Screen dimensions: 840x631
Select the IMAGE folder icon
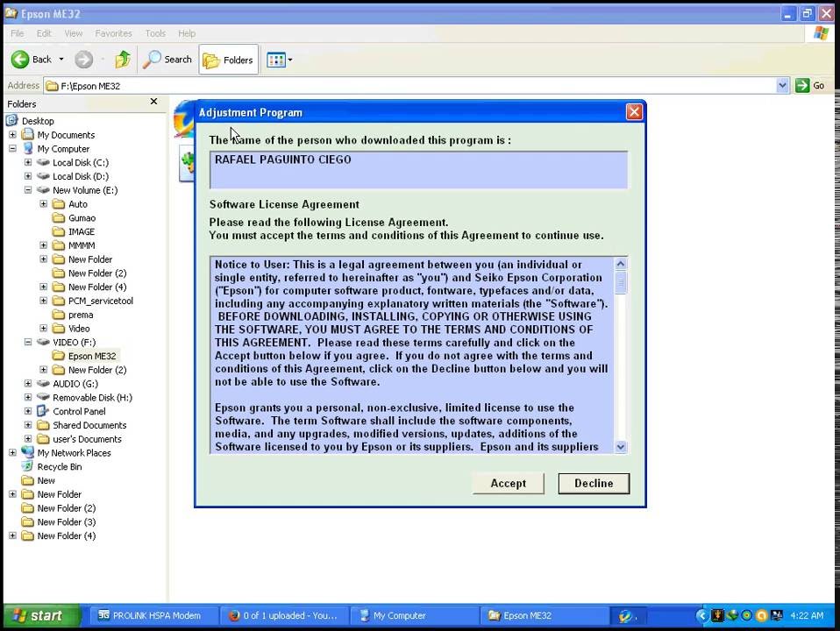pos(59,231)
